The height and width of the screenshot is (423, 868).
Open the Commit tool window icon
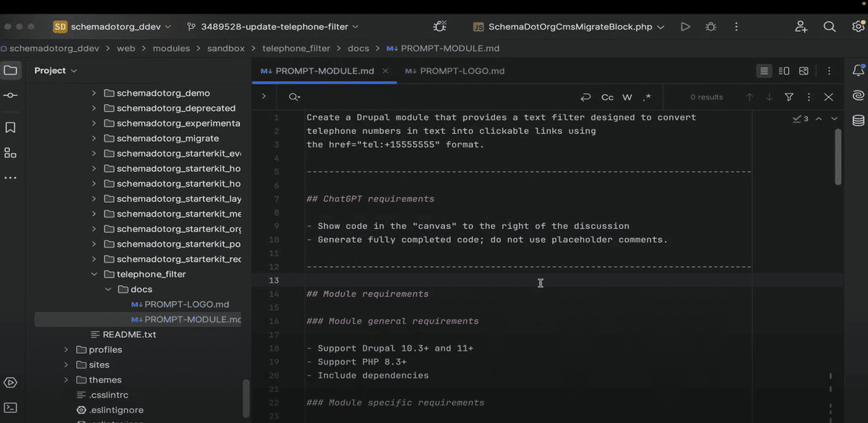(x=11, y=96)
